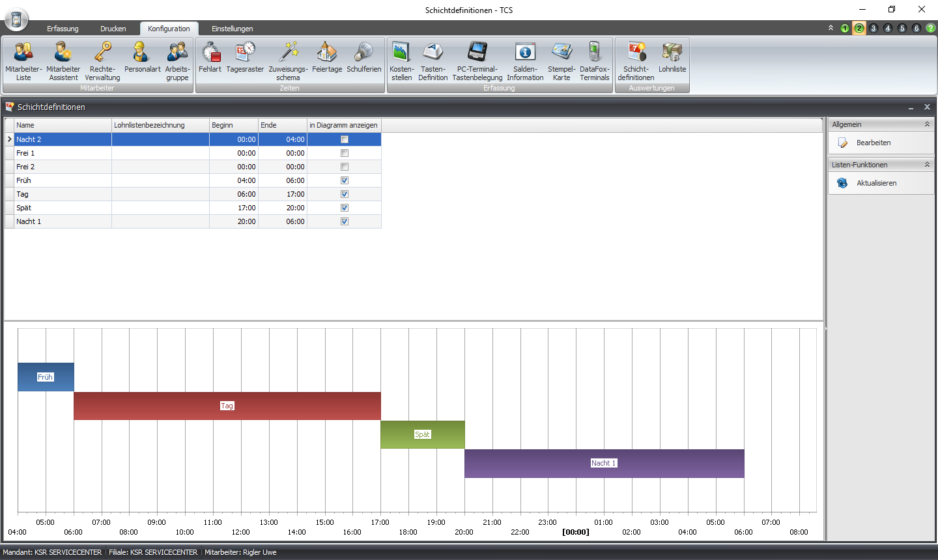Enable diagram display for Nacht 2

pos(345,139)
